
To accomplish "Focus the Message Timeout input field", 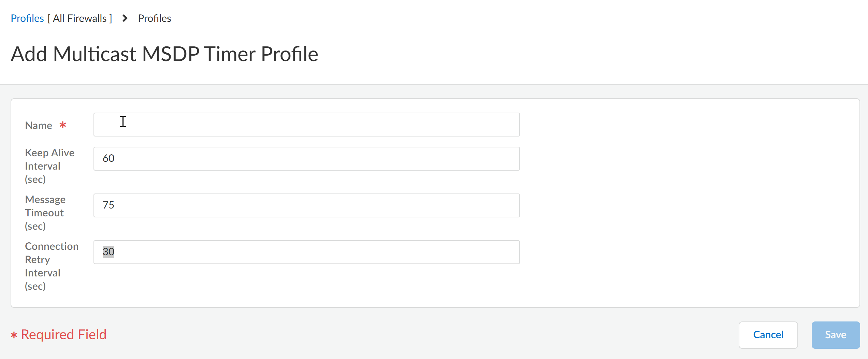I will pos(306,205).
